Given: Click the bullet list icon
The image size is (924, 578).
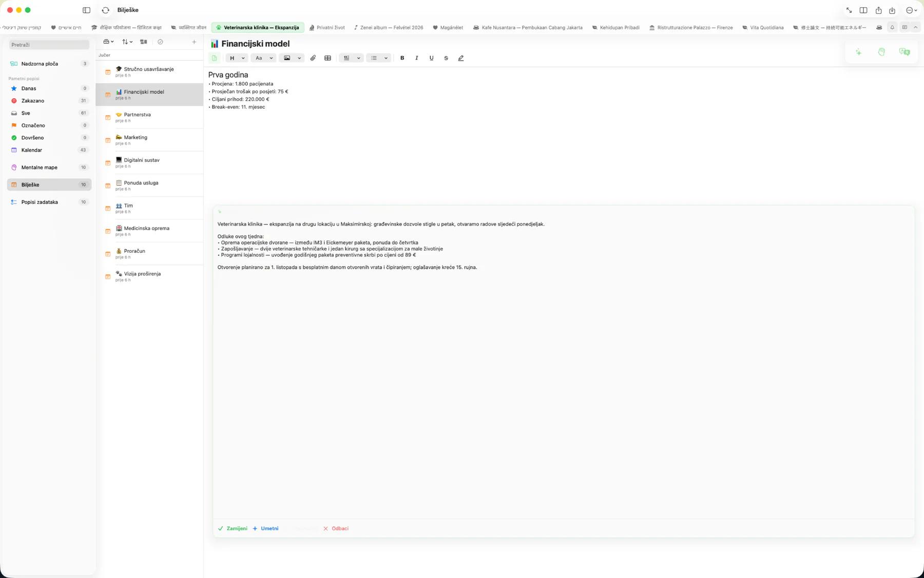Looking at the screenshot, I should point(374,58).
